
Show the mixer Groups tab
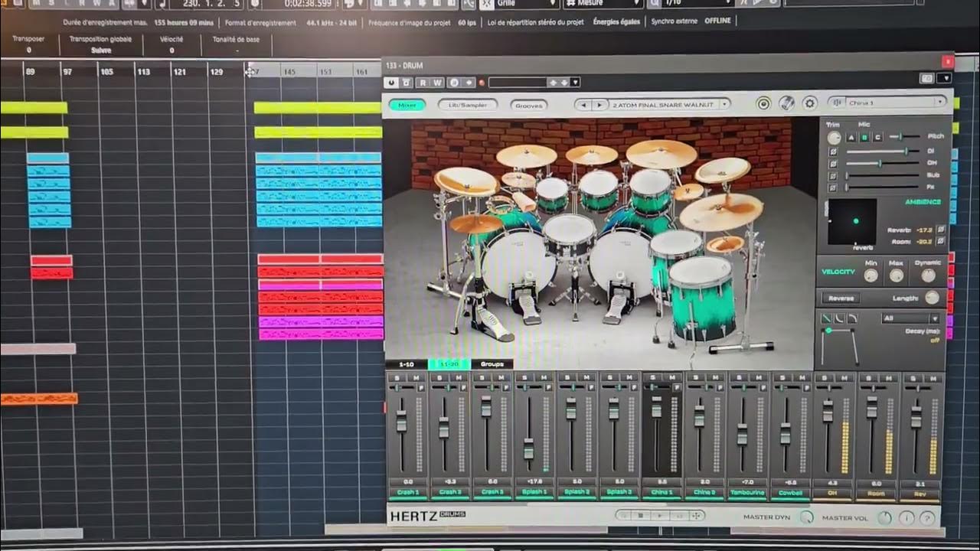point(492,364)
